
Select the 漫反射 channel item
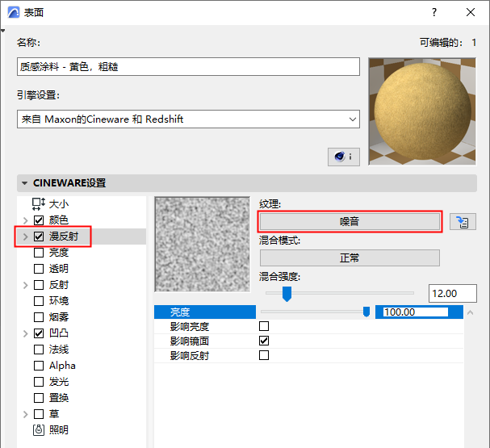pos(64,237)
